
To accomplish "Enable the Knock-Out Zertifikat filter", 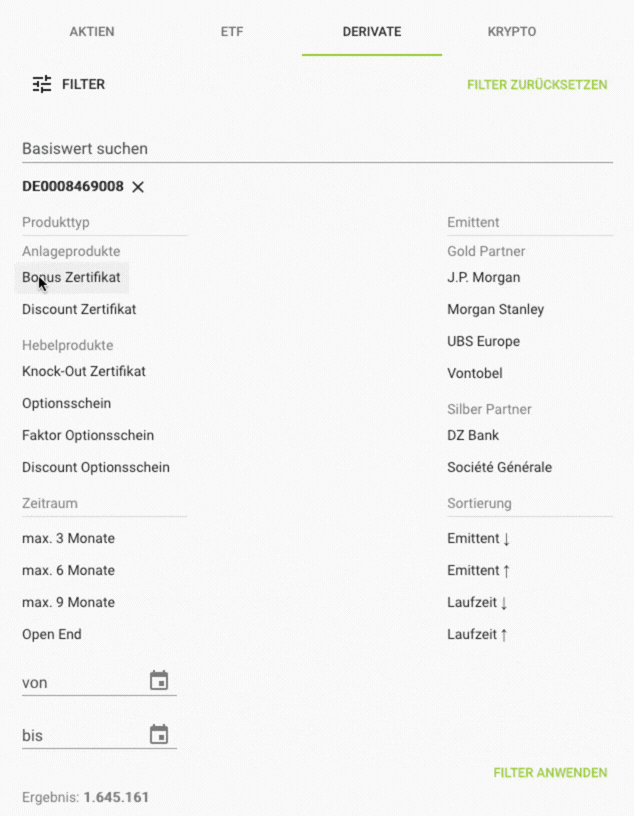I will [x=84, y=372].
